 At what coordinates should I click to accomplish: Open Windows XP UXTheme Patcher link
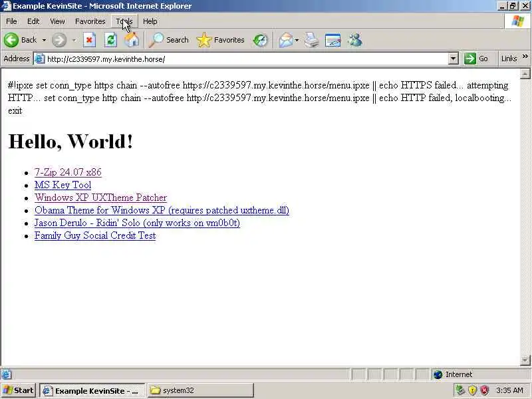pos(101,198)
